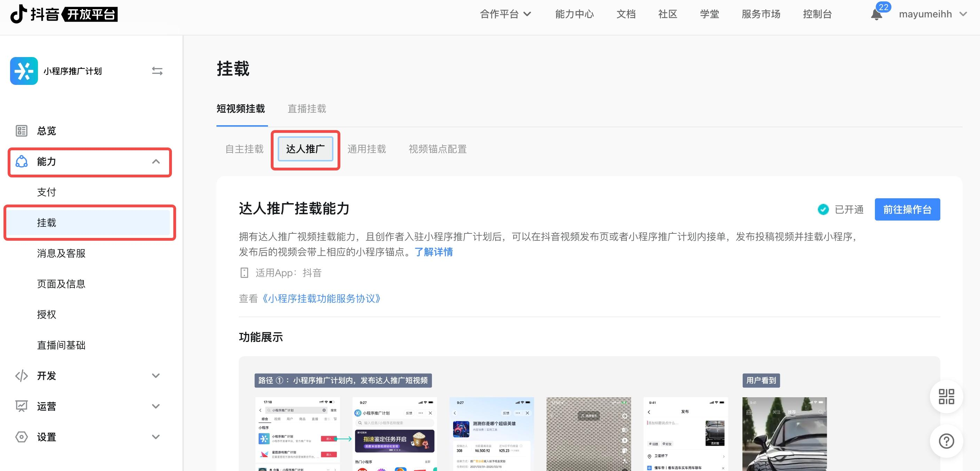Screen dimensions: 980x471
Task: Select 页面及信息 under 能力
Action: 61,284
